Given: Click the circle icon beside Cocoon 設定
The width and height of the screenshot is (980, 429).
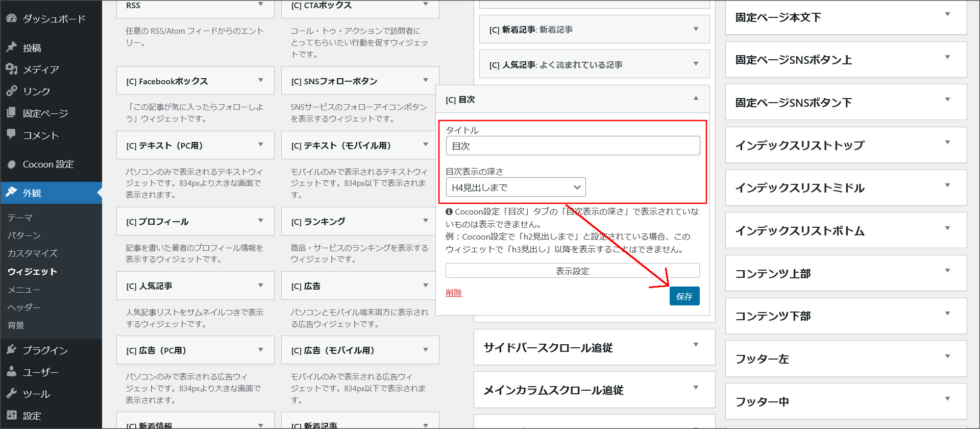Looking at the screenshot, I should click(12, 164).
